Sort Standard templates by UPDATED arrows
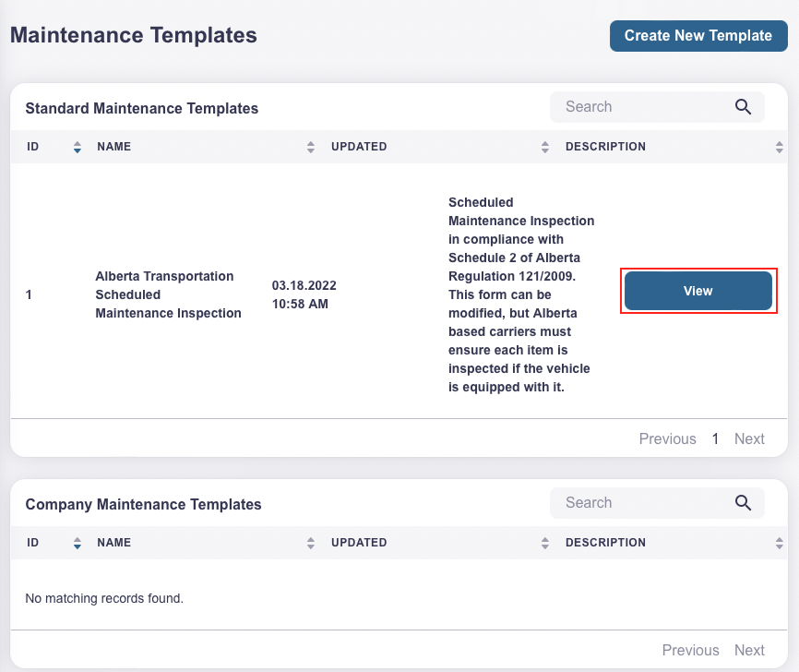The image size is (799, 672). pos(545,147)
